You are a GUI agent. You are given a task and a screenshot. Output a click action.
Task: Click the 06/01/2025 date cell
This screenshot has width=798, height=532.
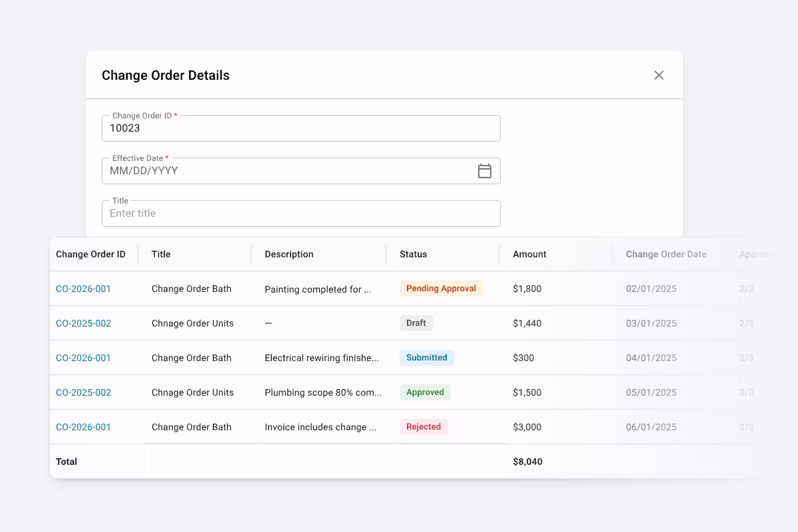pos(651,427)
